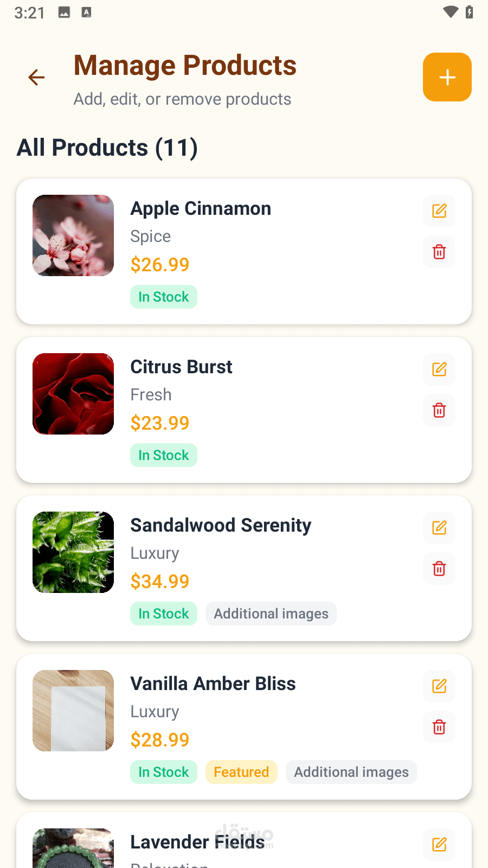Select the Citrus Burst product title
This screenshot has height=868, width=488.
tap(181, 367)
